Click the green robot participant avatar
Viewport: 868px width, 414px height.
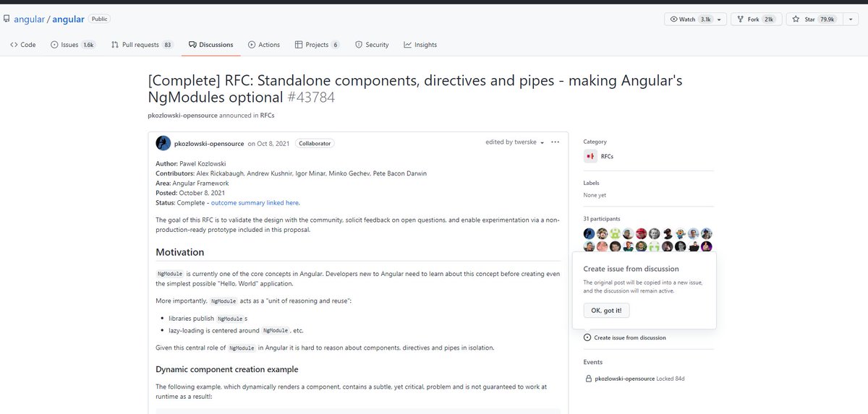click(x=616, y=233)
